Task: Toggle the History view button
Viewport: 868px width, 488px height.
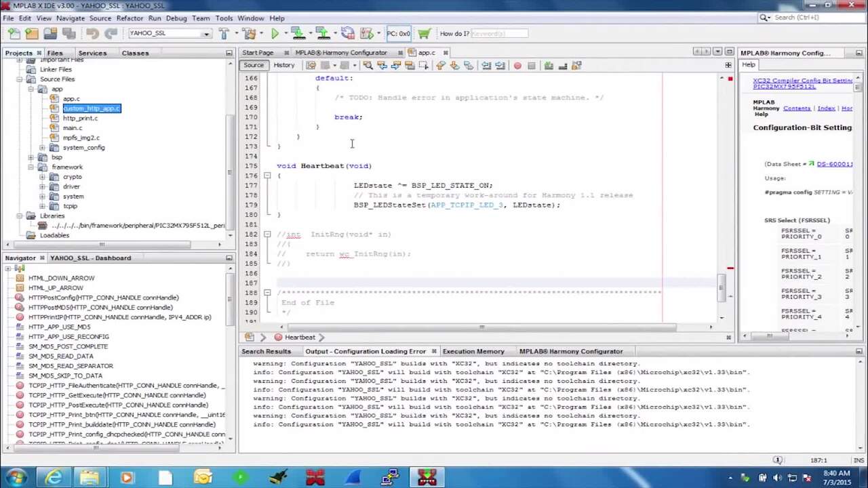Action: tap(283, 65)
